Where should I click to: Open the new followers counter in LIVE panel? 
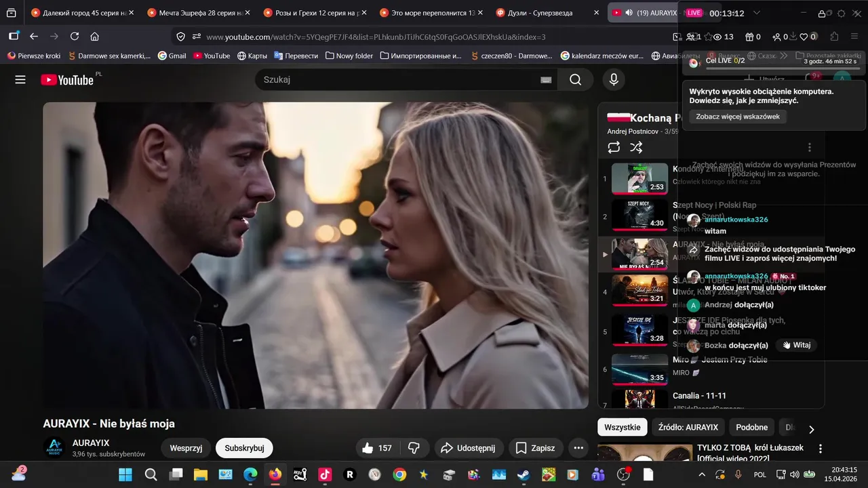click(x=781, y=37)
